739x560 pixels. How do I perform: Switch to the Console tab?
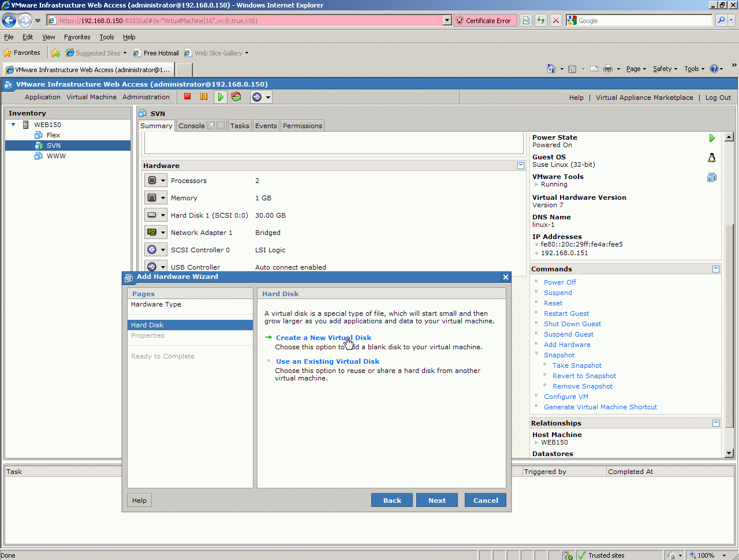(x=192, y=126)
